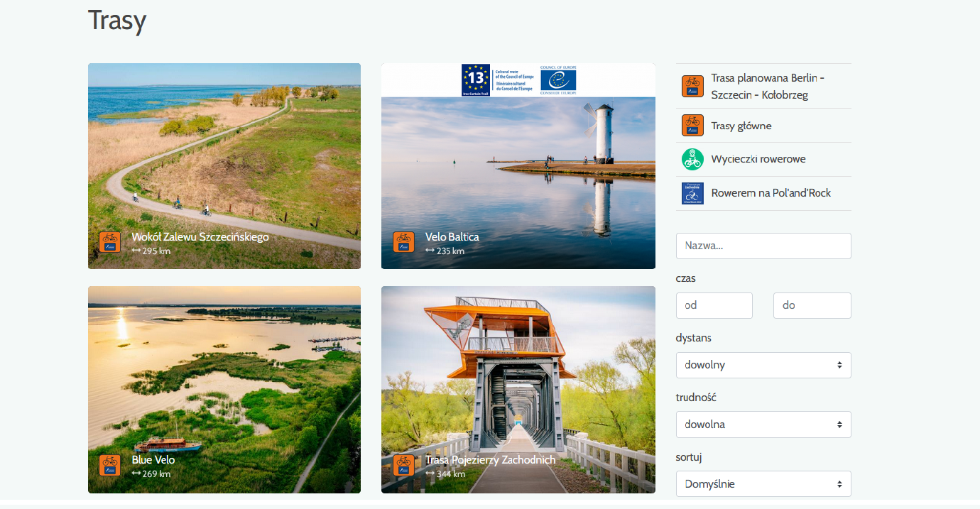The width and height of the screenshot is (980, 509).
Task: Click the green Wycieczki rowerowe bike icon
Action: pos(692,159)
